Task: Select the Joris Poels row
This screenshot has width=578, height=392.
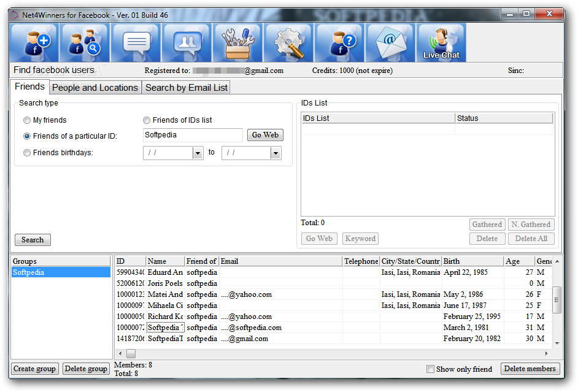Action: point(334,283)
